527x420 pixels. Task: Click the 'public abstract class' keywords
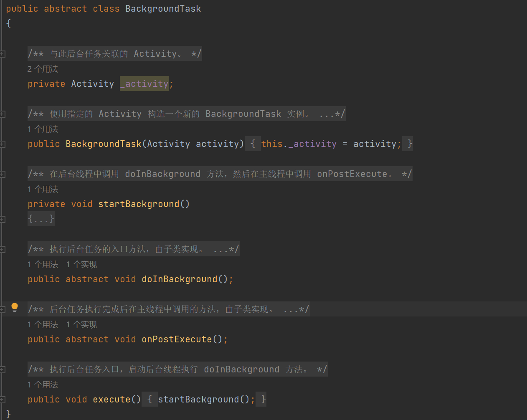[63, 9]
